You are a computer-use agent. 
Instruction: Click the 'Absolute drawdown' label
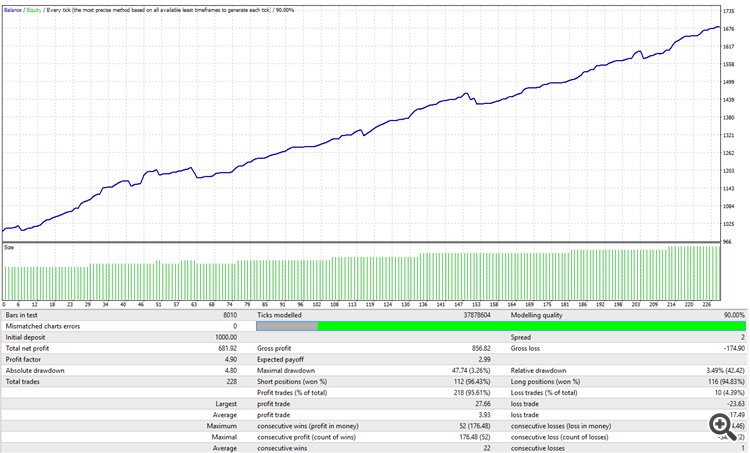tap(35, 370)
